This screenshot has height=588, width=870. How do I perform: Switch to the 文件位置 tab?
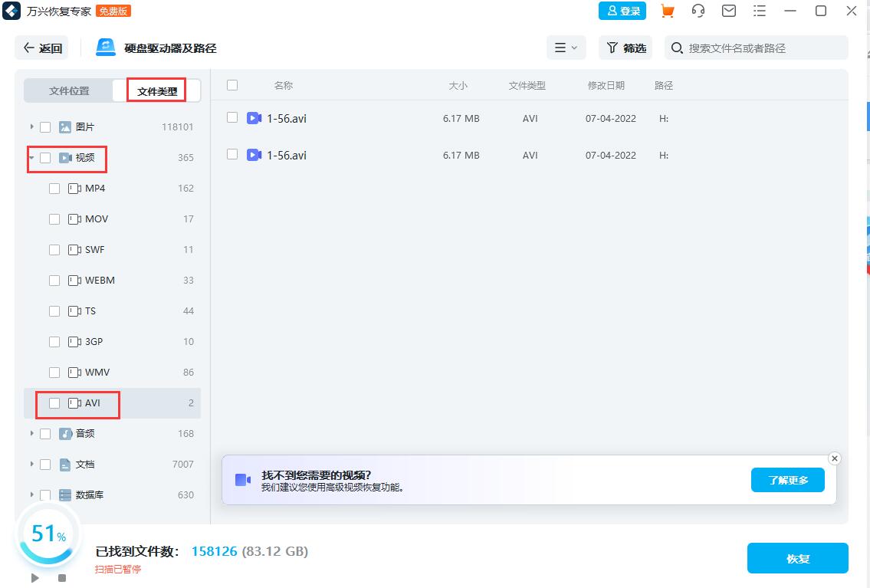(x=69, y=90)
